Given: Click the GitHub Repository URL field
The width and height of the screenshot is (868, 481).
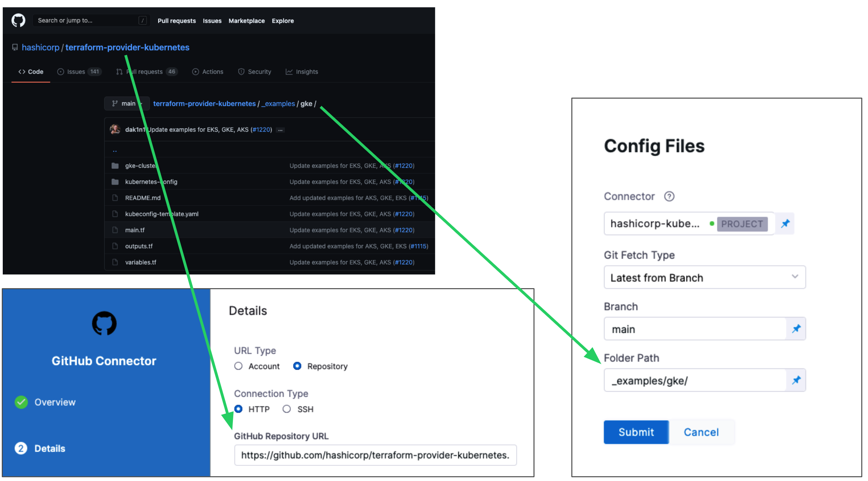Looking at the screenshot, I should coord(375,455).
